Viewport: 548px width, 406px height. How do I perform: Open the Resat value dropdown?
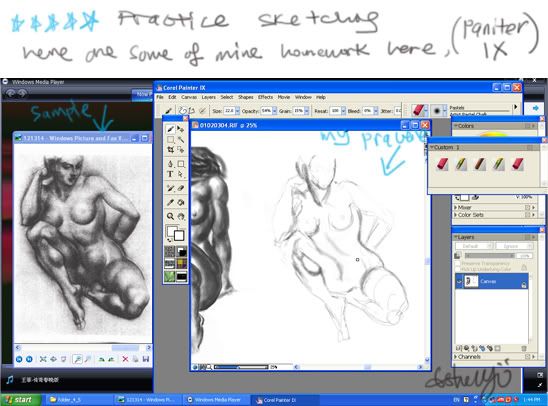(x=343, y=111)
